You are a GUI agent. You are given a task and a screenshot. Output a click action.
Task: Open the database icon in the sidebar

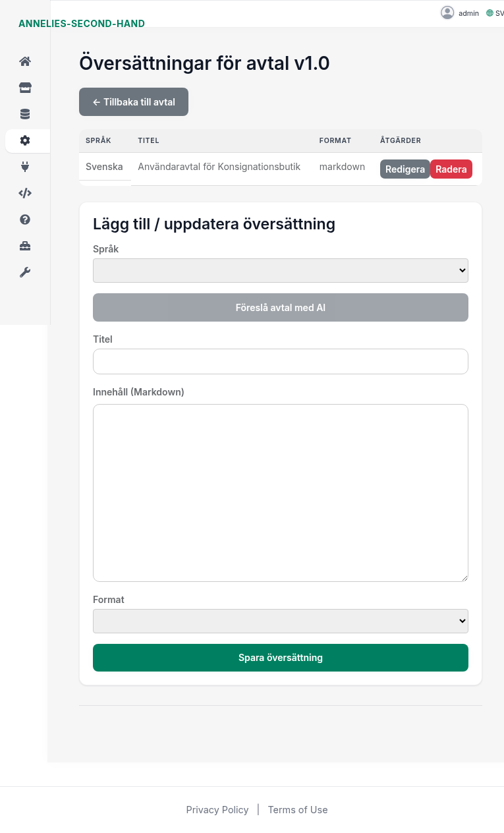coord(24,113)
